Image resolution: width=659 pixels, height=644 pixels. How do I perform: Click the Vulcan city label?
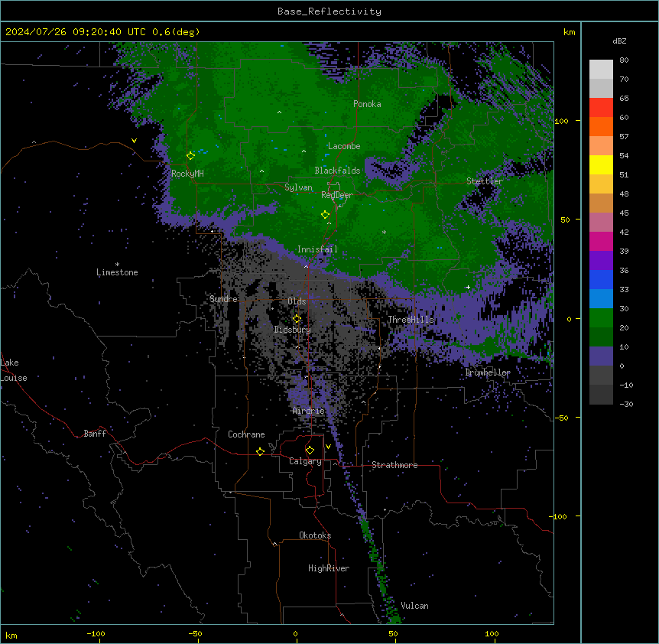[x=414, y=606]
